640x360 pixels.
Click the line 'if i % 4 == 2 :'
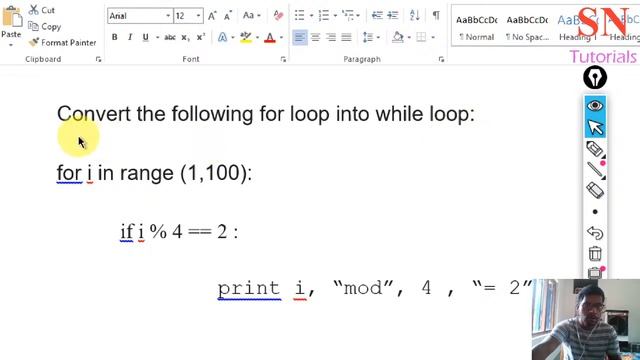pos(179,232)
